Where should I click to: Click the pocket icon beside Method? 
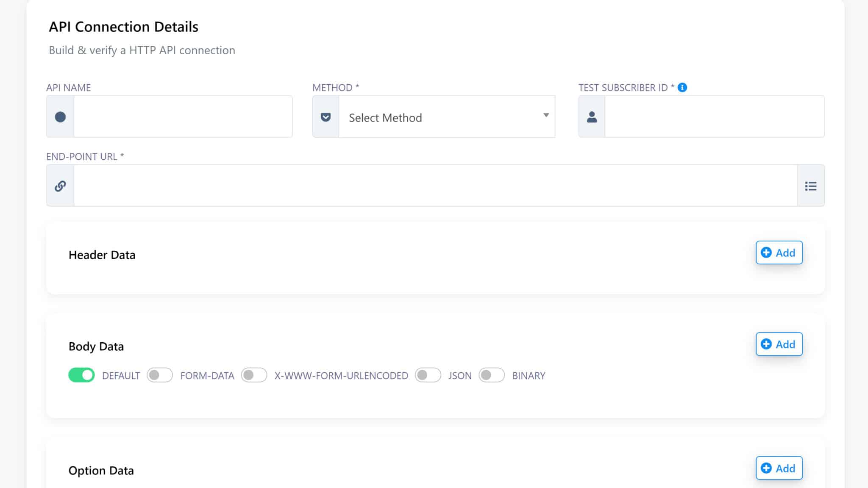pyautogui.click(x=325, y=117)
